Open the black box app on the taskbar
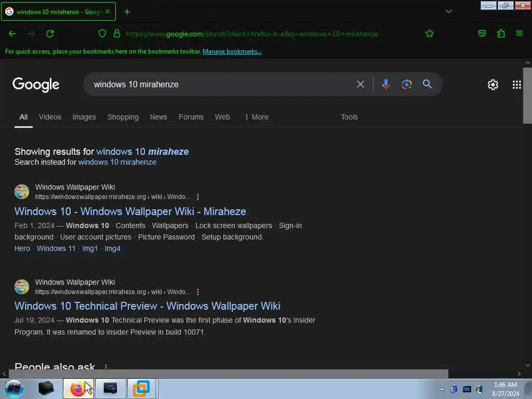The width and height of the screenshot is (532, 399). coord(46,389)
